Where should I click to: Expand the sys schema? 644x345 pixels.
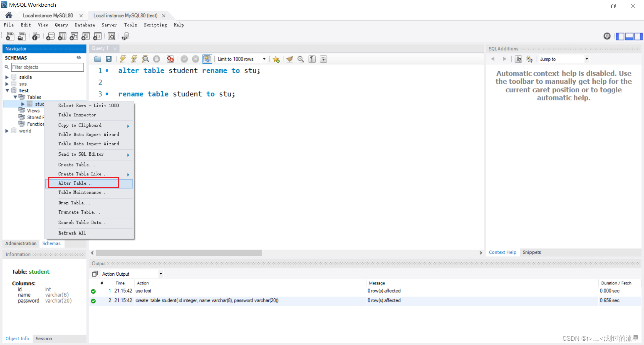[7, 84]
